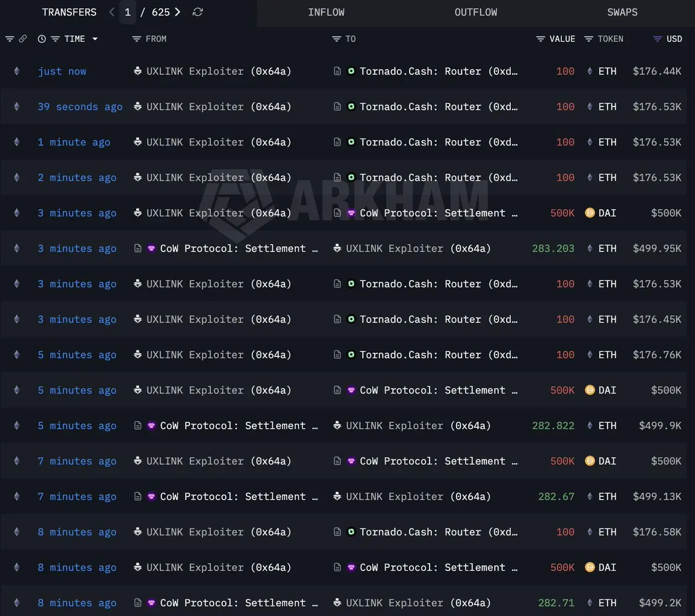Click ETH token icon in $176.44K row
Image resolution: width=695 pixels, height=616 pixels.
click(590, 71)
